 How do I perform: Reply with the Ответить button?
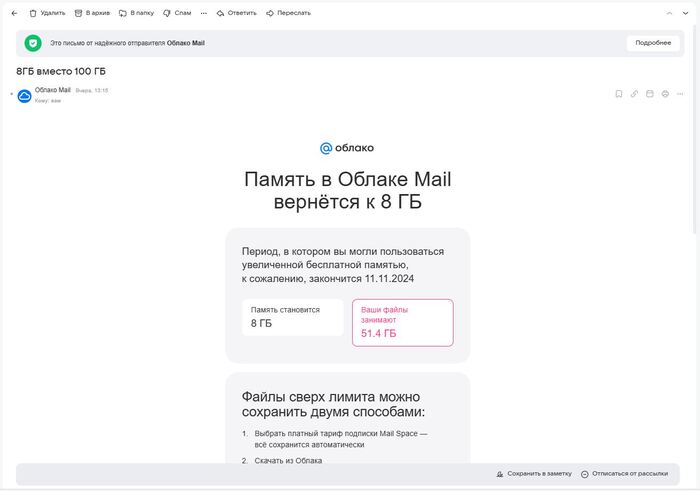coord(237,13)
